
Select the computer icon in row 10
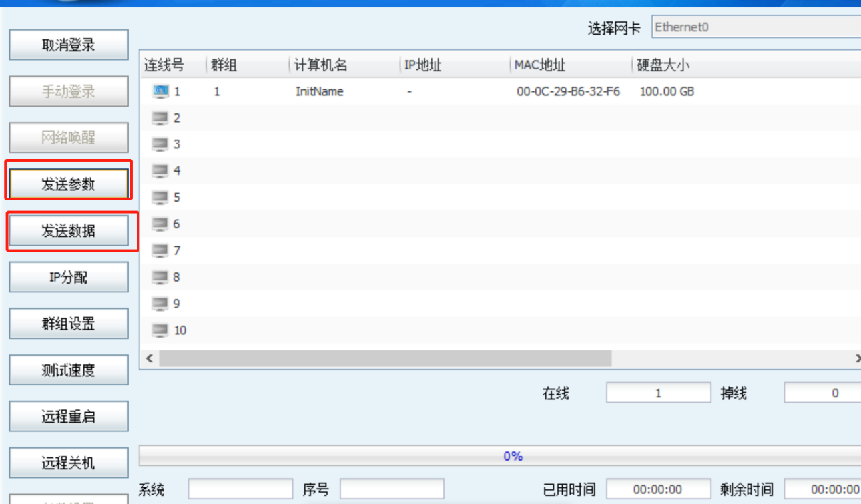[x=160, y=330]
